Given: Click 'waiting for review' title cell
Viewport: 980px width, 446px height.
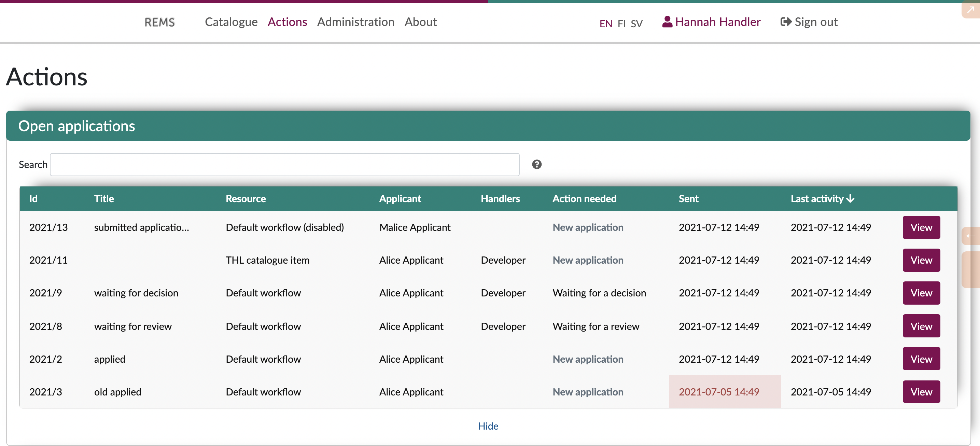Looking at the screenshot, I should (x=133, y=326).
